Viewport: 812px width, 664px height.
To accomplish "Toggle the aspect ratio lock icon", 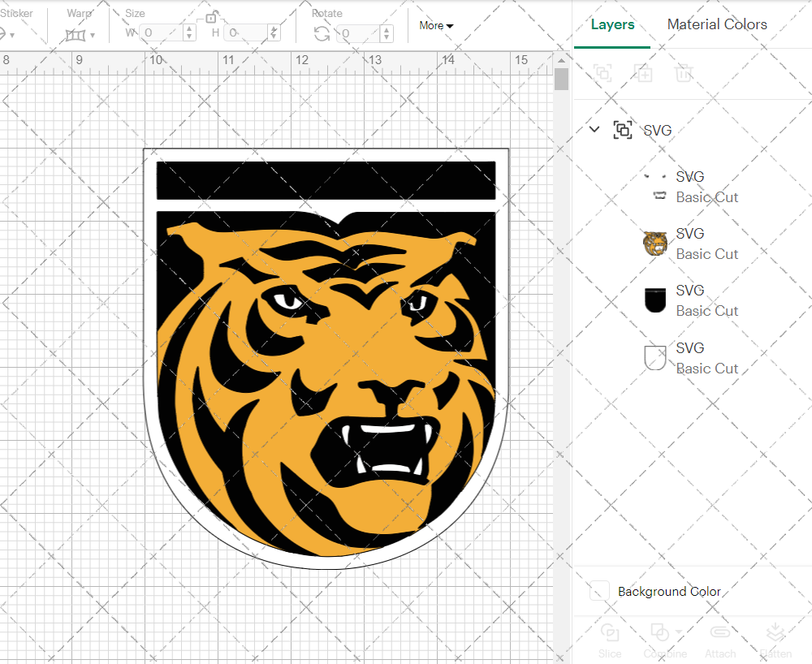I will pos(211,17).
